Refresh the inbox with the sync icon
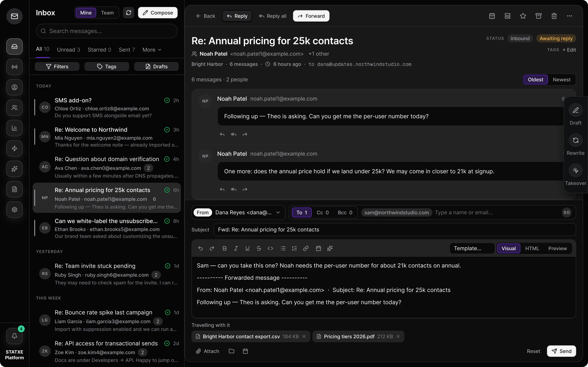588x367 pixels. 129,13
